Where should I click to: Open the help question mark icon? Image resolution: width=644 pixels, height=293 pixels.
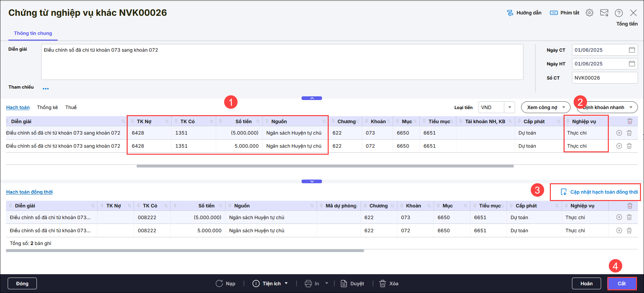(x=619, y=13)
